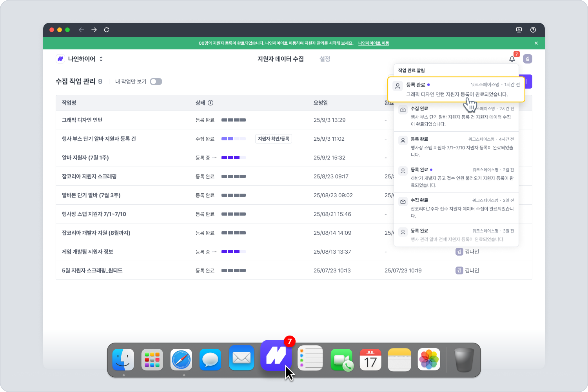Viewport: 588px width, 392px height.
Task: Open the screen presentation icon in the title bar
Action: coord(519,30)
